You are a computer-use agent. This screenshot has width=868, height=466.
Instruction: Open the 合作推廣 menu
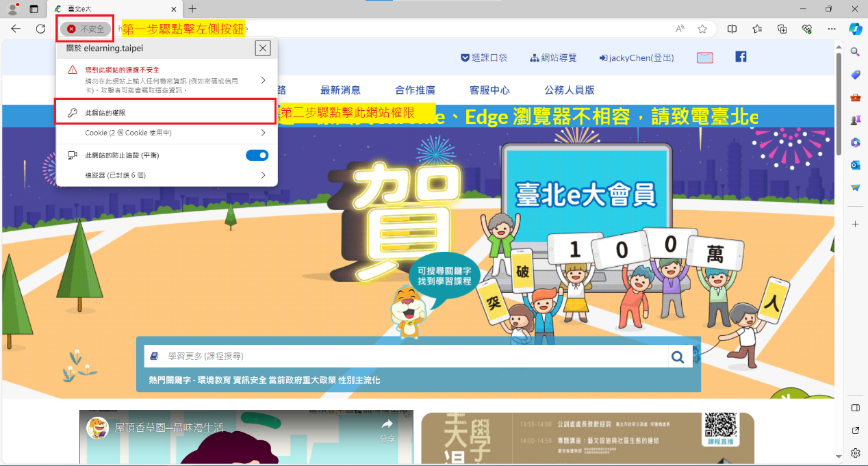(415, 90)
